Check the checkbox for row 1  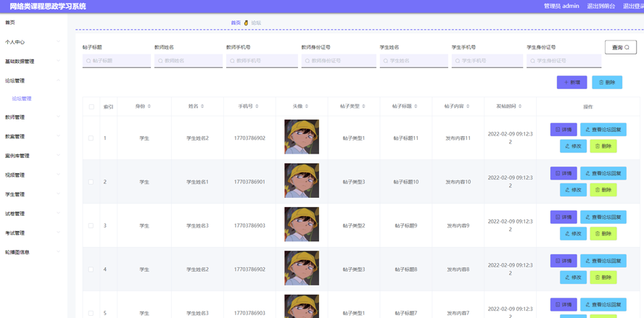pos(91,138)
